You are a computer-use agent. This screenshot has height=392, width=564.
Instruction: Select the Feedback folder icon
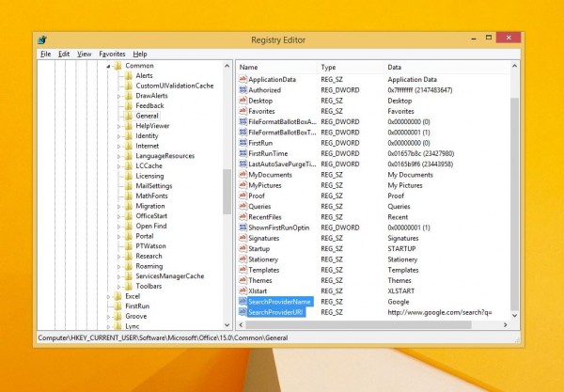point(129,105)
